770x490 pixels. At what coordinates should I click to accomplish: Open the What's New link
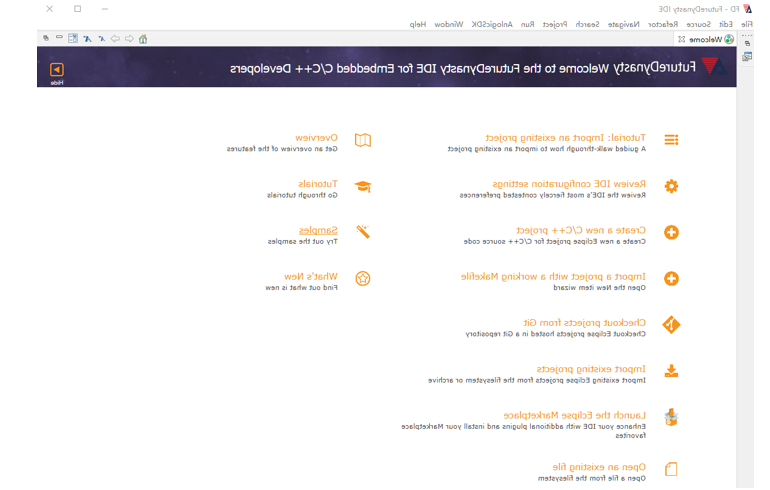coord(311,276)
